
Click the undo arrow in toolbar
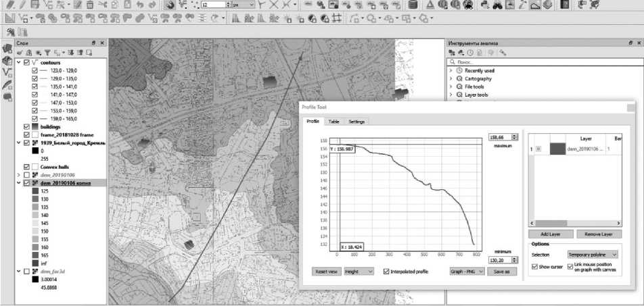pyautogui.click(x=140, y=5)
